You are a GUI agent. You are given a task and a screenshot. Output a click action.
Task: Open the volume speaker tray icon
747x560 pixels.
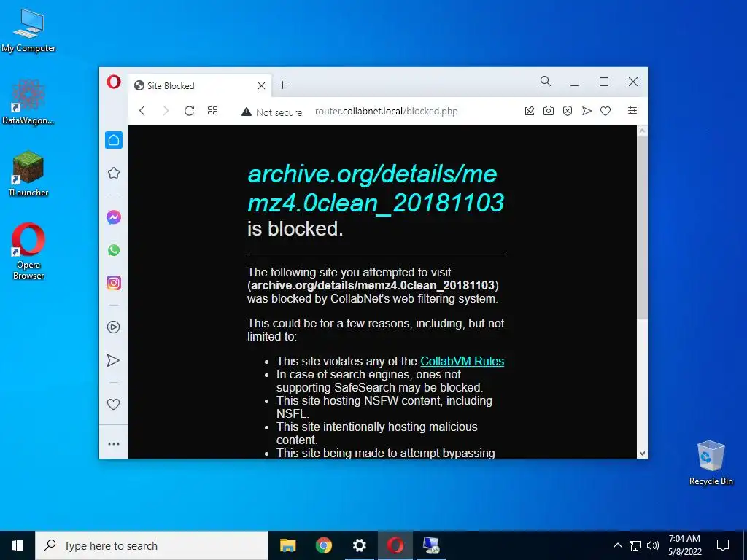(x=653, y=545)
